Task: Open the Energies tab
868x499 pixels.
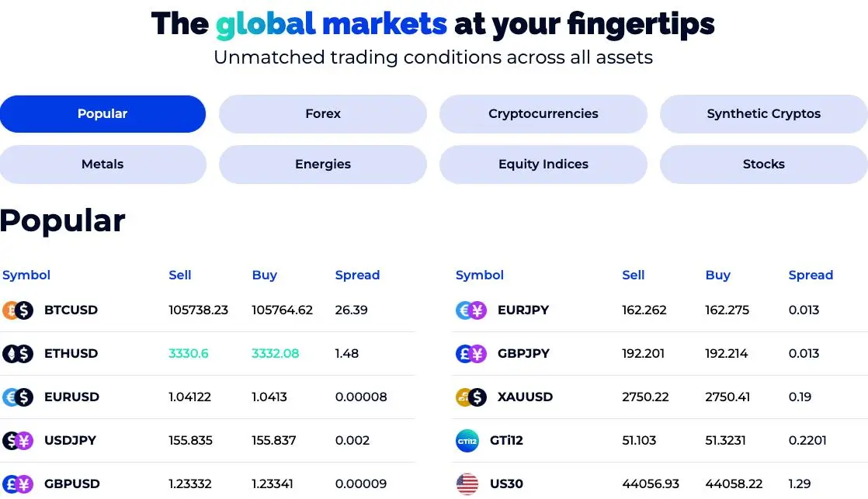Action: click(x=323, y=165)
